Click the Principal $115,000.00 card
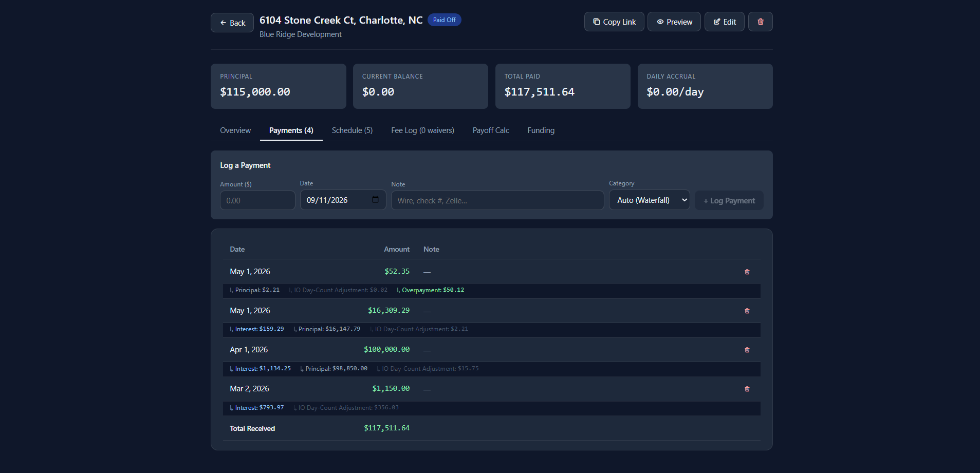This screenshot has width=980, height=473. pyautogui.click(x=278, y=86)
